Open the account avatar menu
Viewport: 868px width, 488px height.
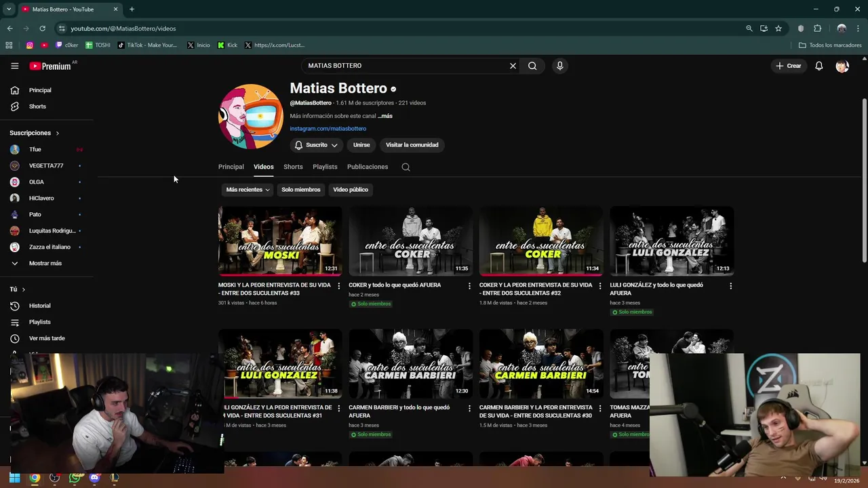[842, 66]
